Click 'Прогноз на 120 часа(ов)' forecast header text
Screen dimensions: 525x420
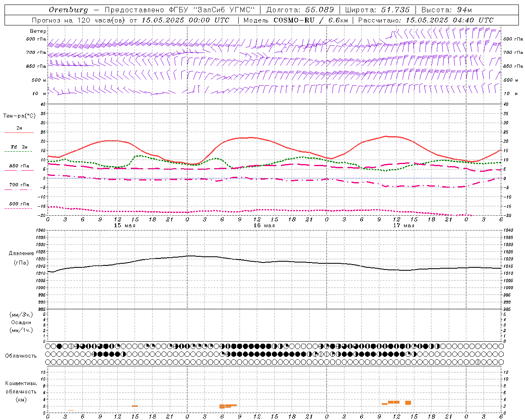pyautogui.click(x=79, y=20)
